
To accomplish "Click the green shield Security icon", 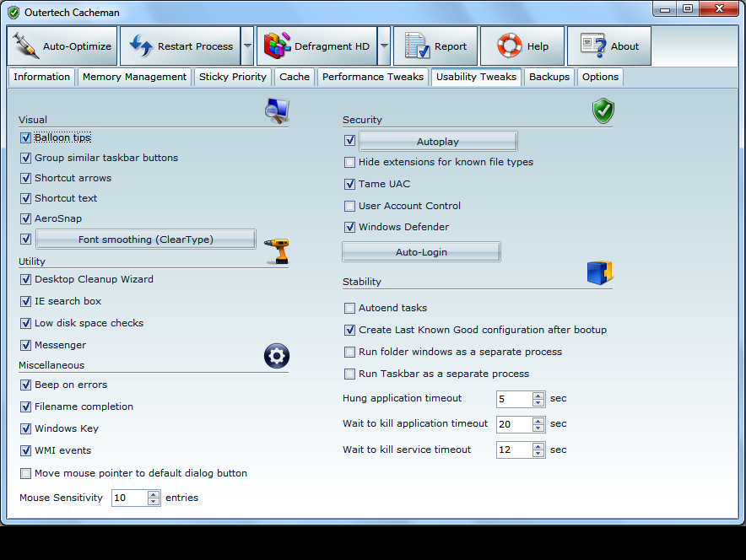I will [603, 111].
